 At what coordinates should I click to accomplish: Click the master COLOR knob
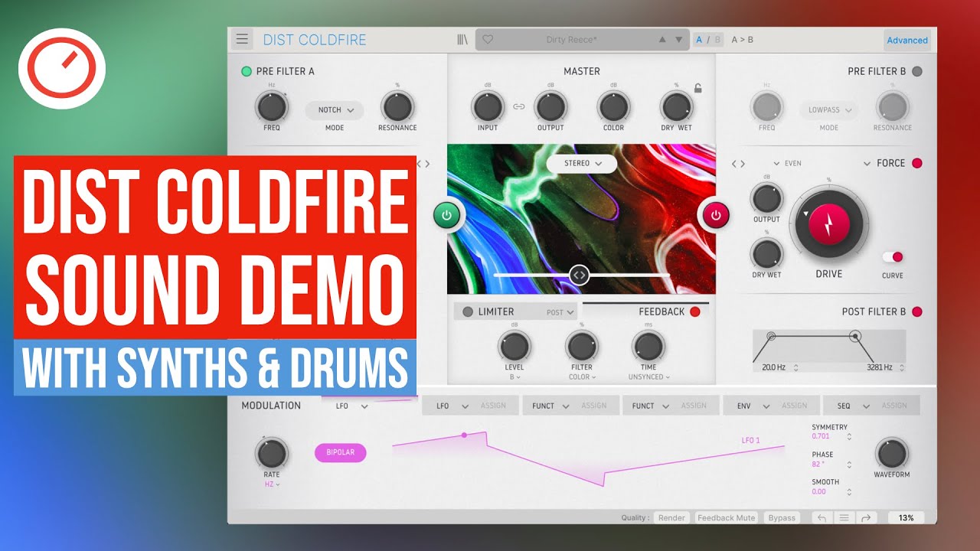pyautogui.click(x=613, y=106)
